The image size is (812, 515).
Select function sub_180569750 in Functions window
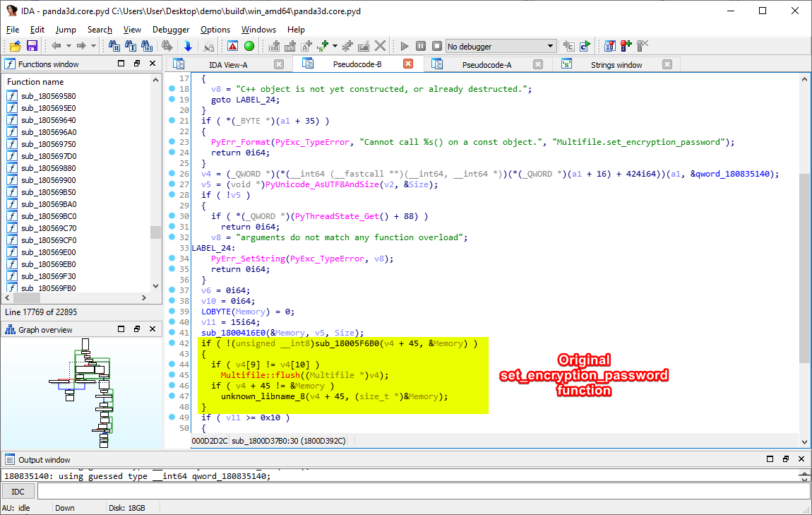[60, 144]
